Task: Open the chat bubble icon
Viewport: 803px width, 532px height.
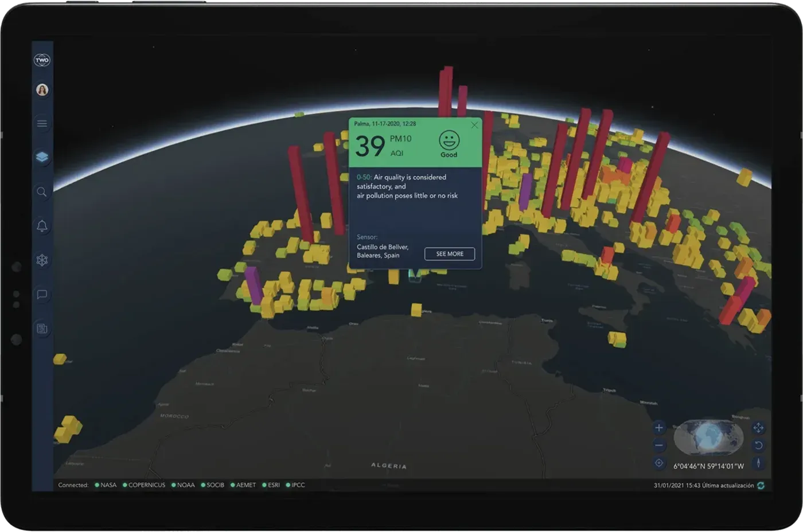Action: [x=42, y=295]
